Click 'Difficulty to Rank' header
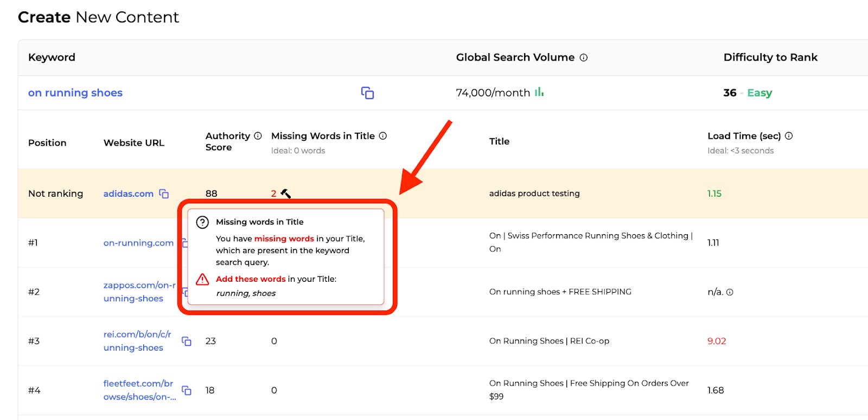The image size is (868, 420). (770, 57)
